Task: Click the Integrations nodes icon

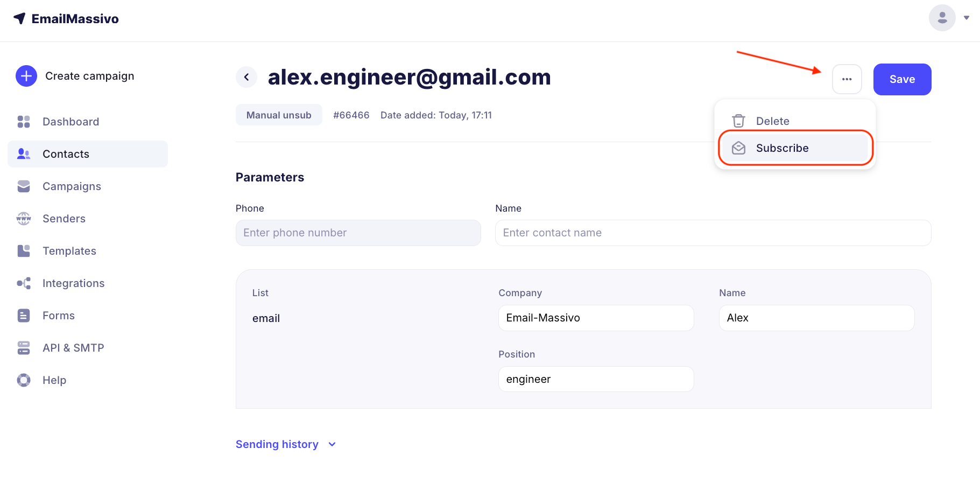Action: pos(24,283)
